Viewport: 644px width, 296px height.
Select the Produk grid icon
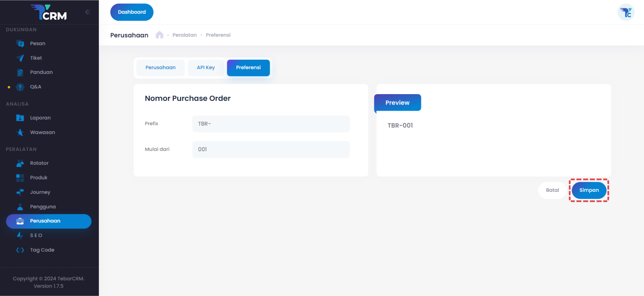point(20,178)
